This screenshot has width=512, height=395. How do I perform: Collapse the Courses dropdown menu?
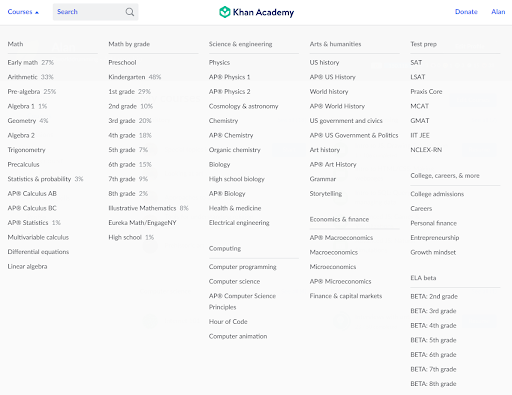pyautogui.click(x=23, y=12)
